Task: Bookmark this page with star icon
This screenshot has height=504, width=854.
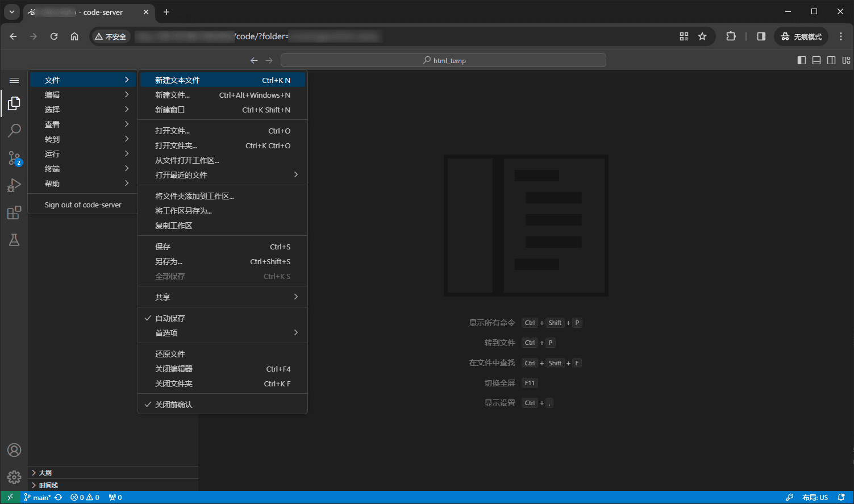Action: coord(702,36)
